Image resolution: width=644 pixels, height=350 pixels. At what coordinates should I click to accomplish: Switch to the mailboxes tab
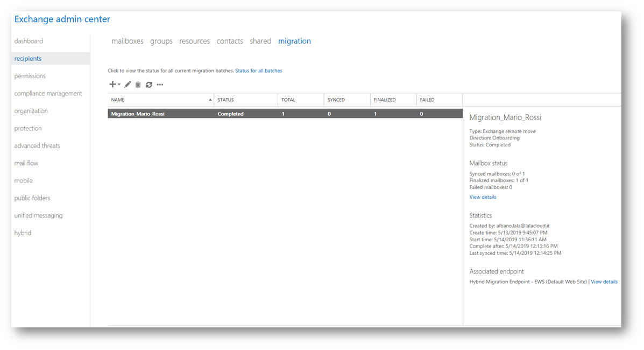[128, 41]
